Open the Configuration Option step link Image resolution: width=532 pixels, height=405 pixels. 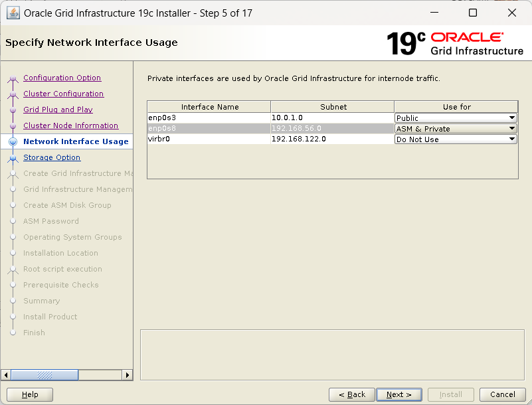[62, 78]
